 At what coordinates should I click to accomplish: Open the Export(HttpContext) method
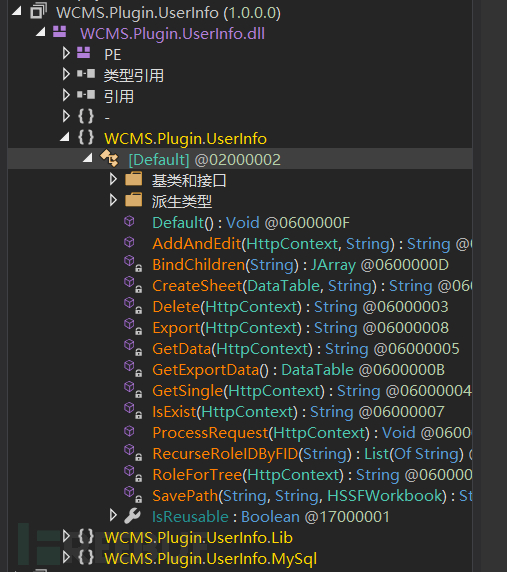pos(300,328)
